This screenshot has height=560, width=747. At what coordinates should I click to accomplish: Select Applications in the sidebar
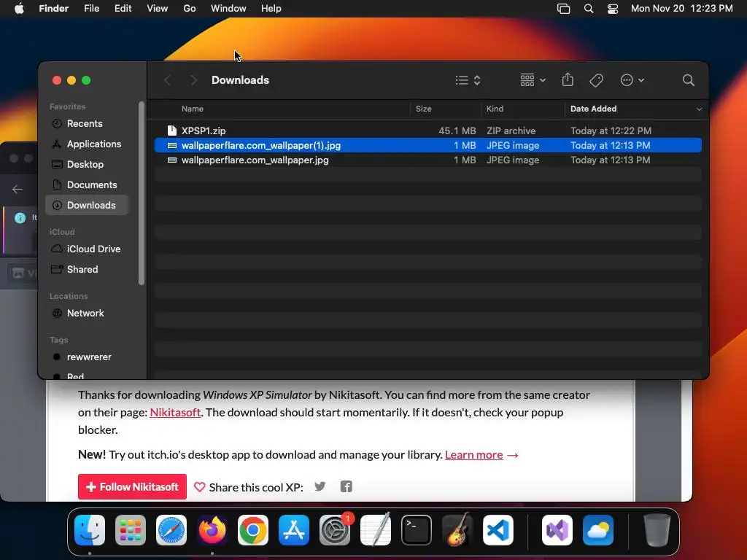click(x=88, y=144)
